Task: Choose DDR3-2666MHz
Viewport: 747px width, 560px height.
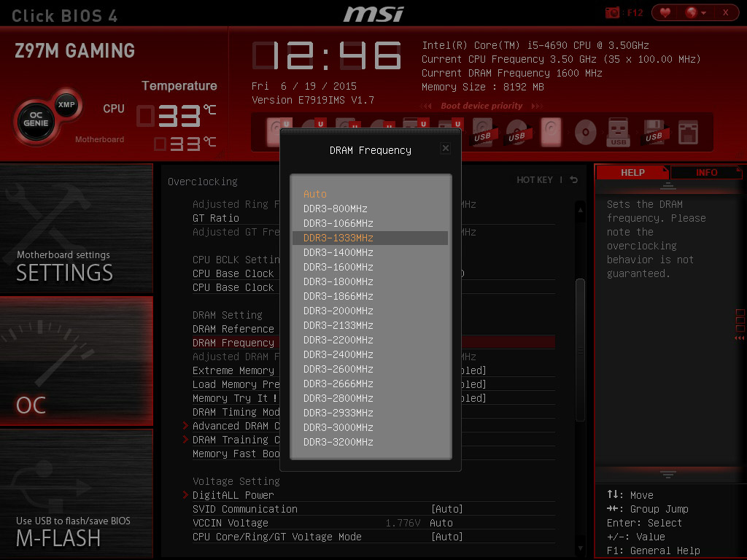Action: [370, 384]
